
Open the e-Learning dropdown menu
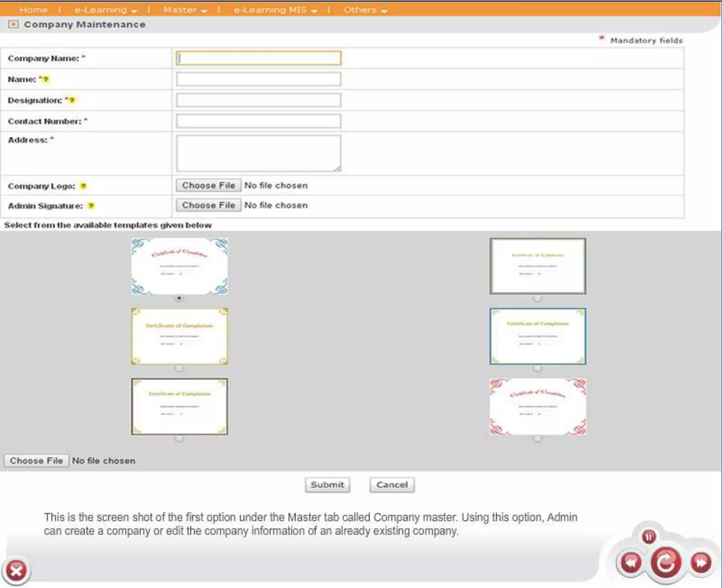pos(105,10)
